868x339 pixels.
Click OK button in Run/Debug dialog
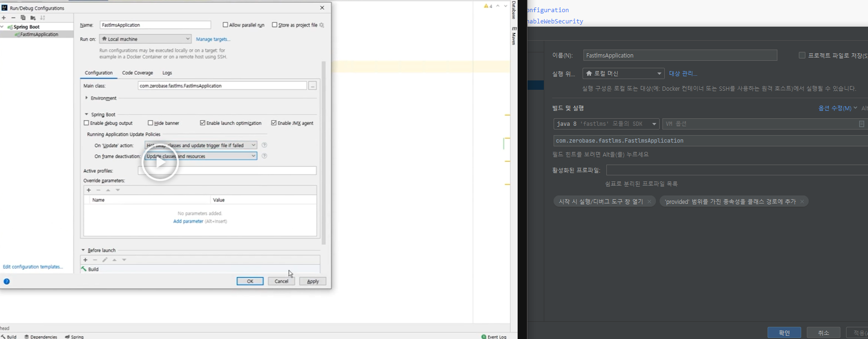[250, 281]
